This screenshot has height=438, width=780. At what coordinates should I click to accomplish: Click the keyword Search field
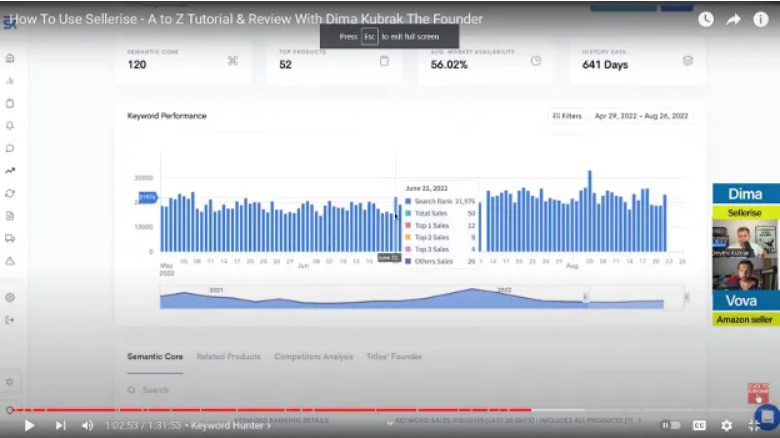155,390
